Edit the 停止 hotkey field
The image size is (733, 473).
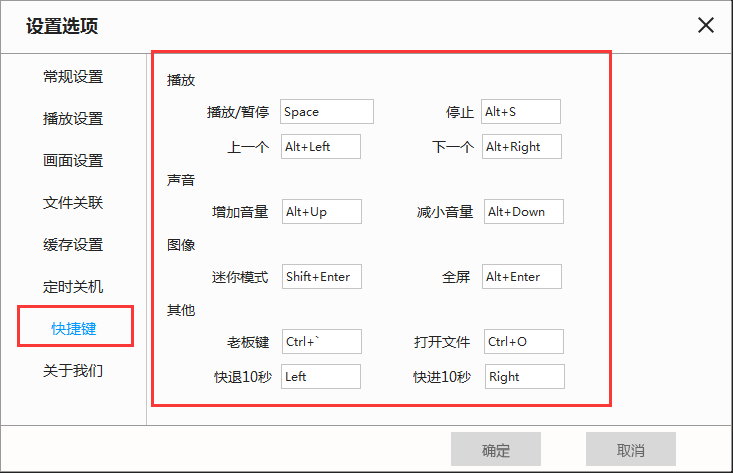[x=521, y=112]
